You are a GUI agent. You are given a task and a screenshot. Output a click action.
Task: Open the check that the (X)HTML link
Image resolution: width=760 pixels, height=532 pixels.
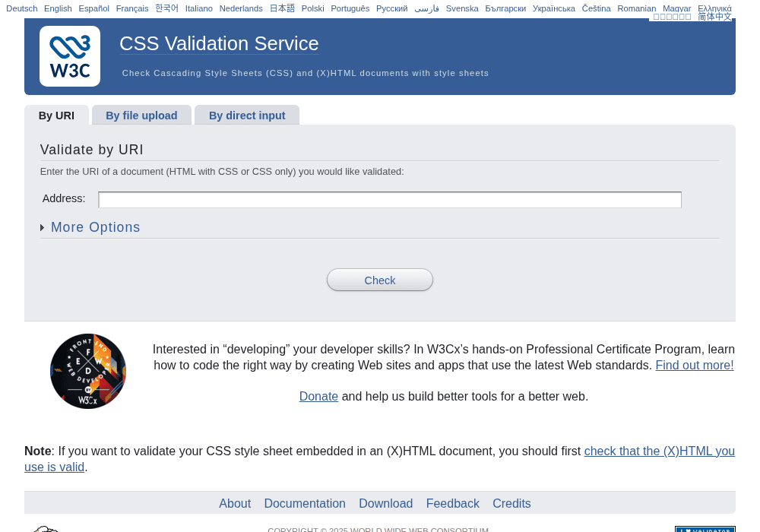[x=659, y=451]
